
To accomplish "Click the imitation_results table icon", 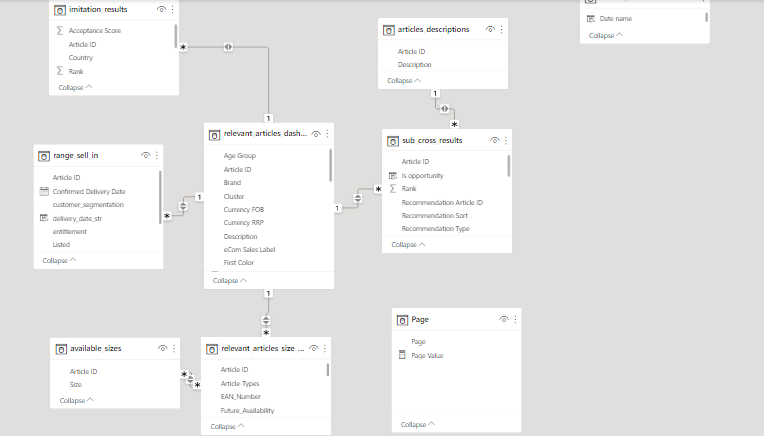I will tap(59, 10).
